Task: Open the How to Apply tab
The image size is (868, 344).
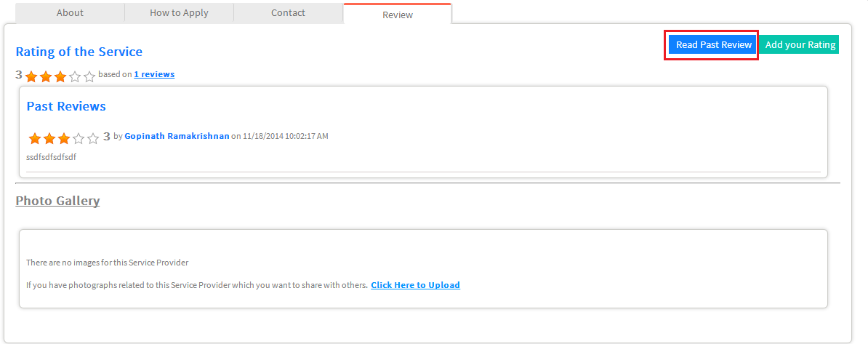Action: coord(180,13)
